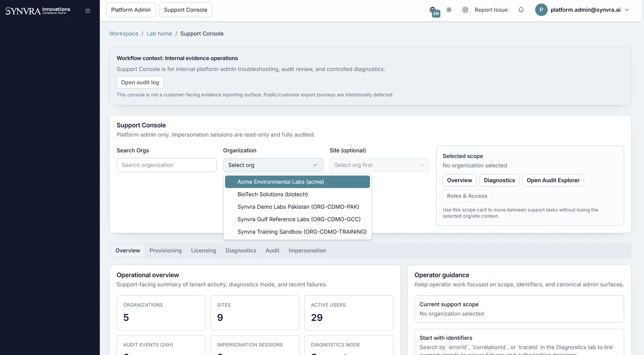Click the SITES 9 stat card
Image resolution: width=644 pixels, height=355 pixels.
click(255, 313)
